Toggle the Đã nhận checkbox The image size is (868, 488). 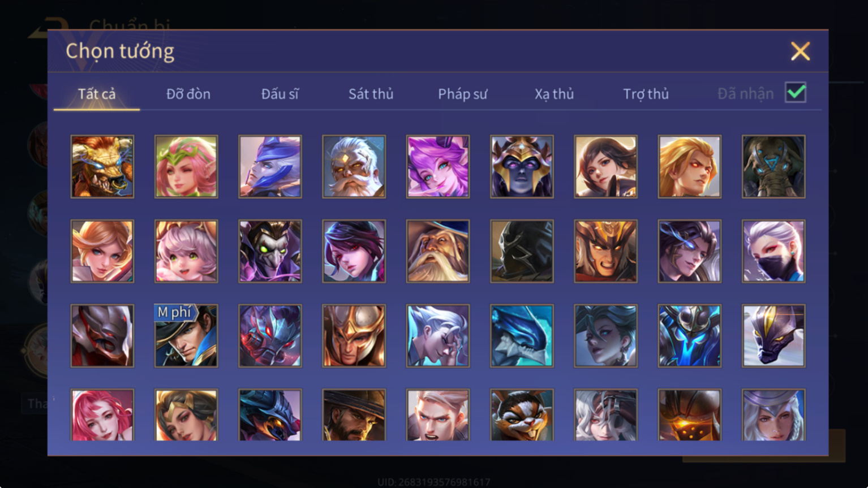pyautogui.click(x=796, y=92)
